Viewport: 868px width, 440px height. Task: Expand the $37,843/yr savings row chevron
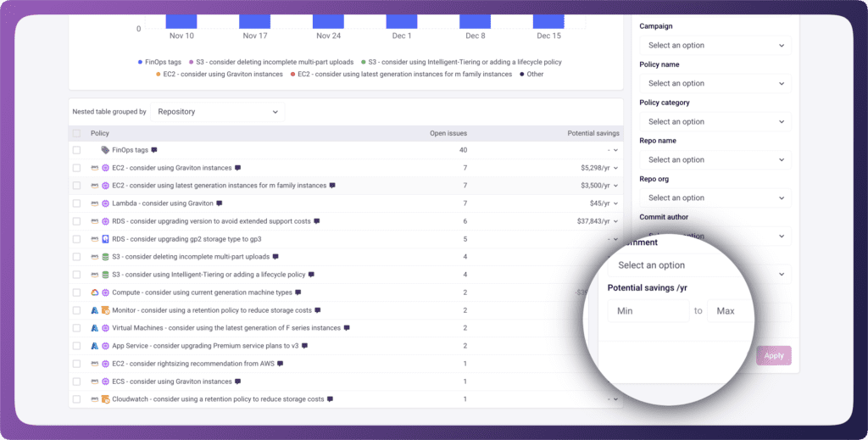click(616, 221)
